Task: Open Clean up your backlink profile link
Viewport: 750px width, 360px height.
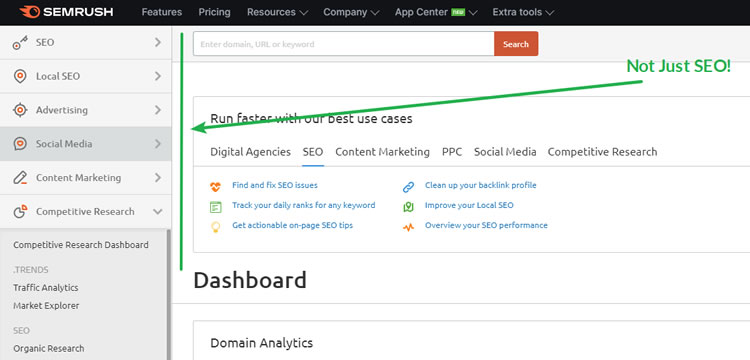Action: [x=481, y=185]
